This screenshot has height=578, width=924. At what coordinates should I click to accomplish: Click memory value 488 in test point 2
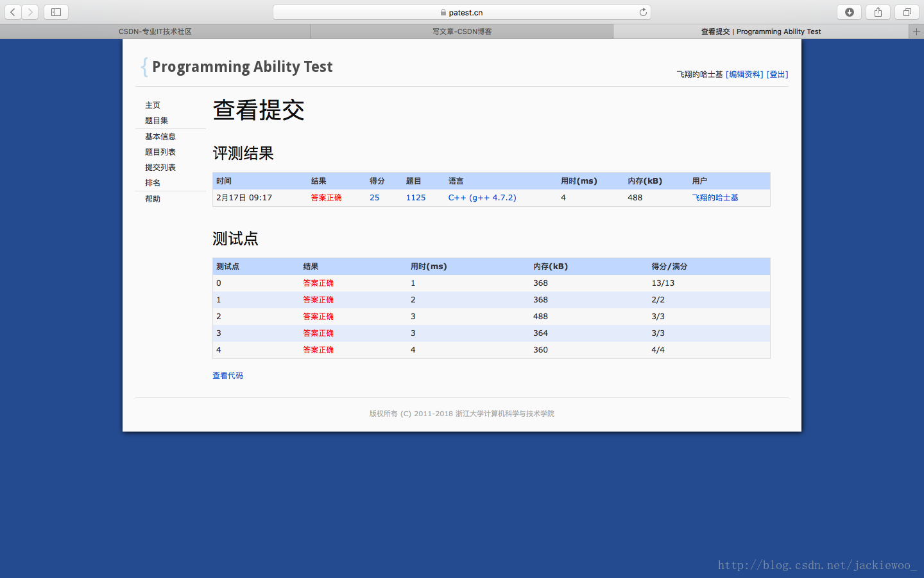[x=540, y=317]
